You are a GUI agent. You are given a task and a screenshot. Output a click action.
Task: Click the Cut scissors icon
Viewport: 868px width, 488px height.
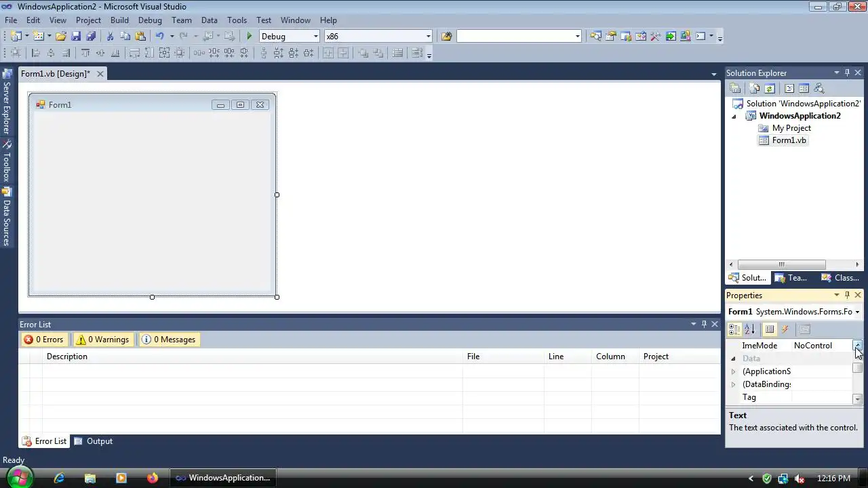click(110, 36)
